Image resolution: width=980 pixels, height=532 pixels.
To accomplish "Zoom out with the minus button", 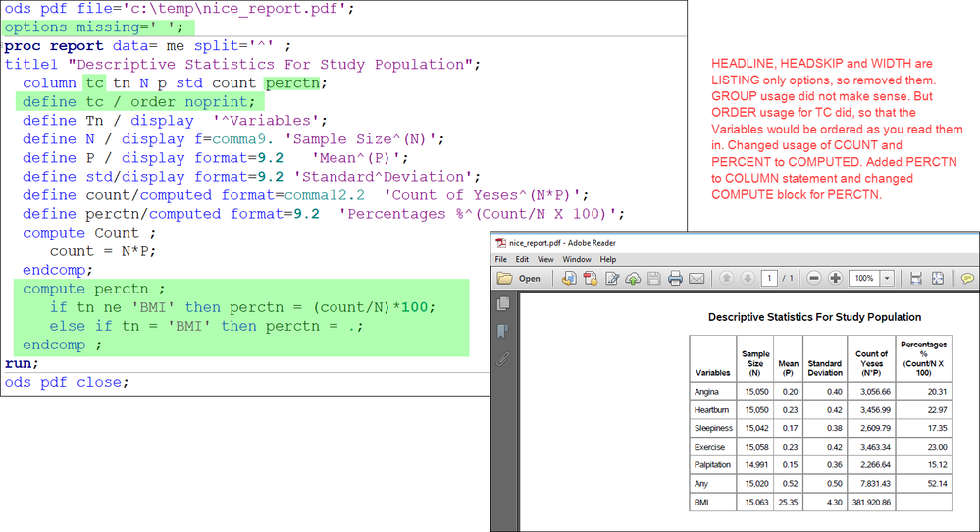I will [814, 278].
